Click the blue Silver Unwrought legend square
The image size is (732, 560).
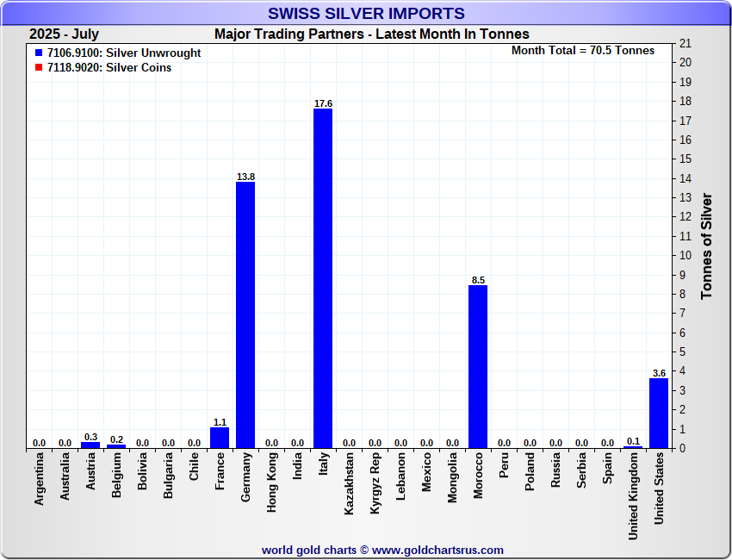(x=39, y=53)
